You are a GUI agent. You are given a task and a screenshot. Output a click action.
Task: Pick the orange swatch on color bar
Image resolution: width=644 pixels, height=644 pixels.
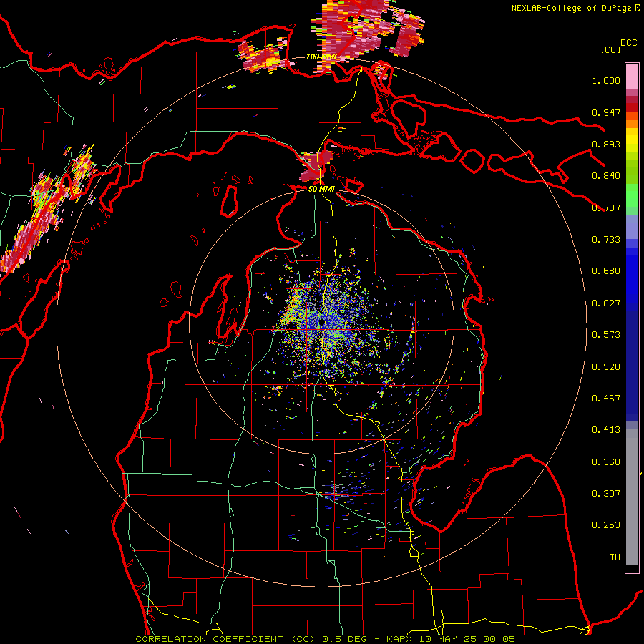pos(632,124)
